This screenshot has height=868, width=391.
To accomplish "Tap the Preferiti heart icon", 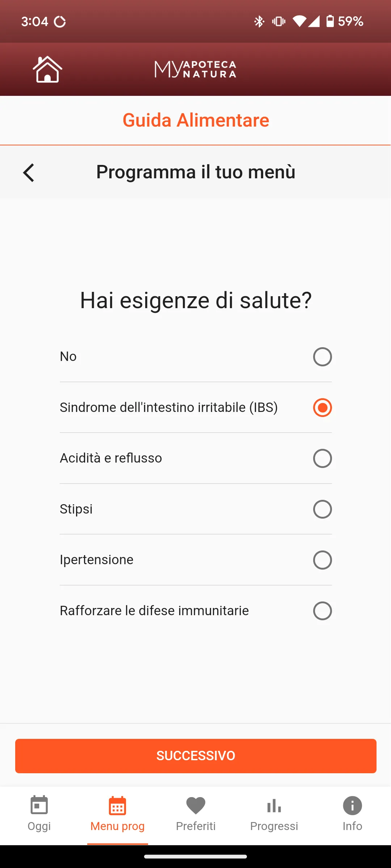I will [196, 806].
